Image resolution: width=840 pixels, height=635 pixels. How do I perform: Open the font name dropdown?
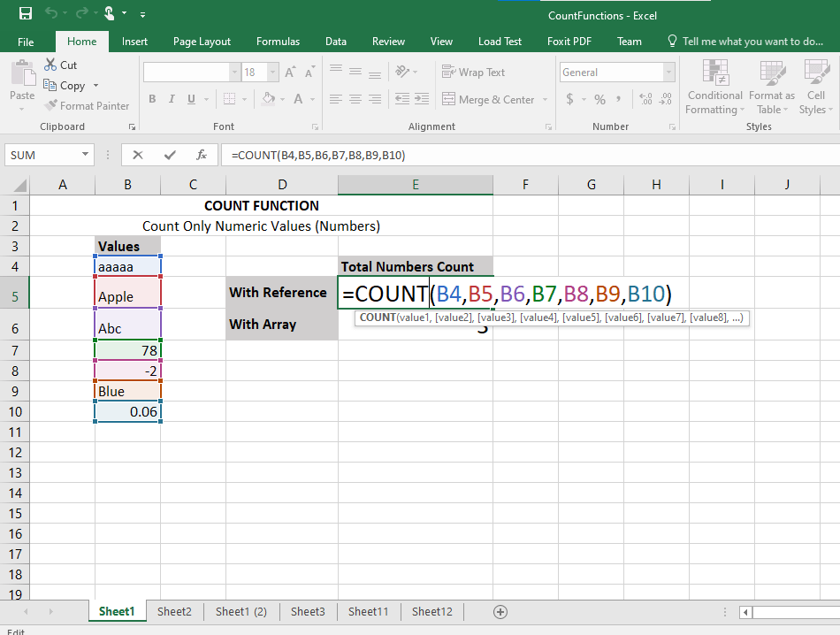click(x=234, y=73)
